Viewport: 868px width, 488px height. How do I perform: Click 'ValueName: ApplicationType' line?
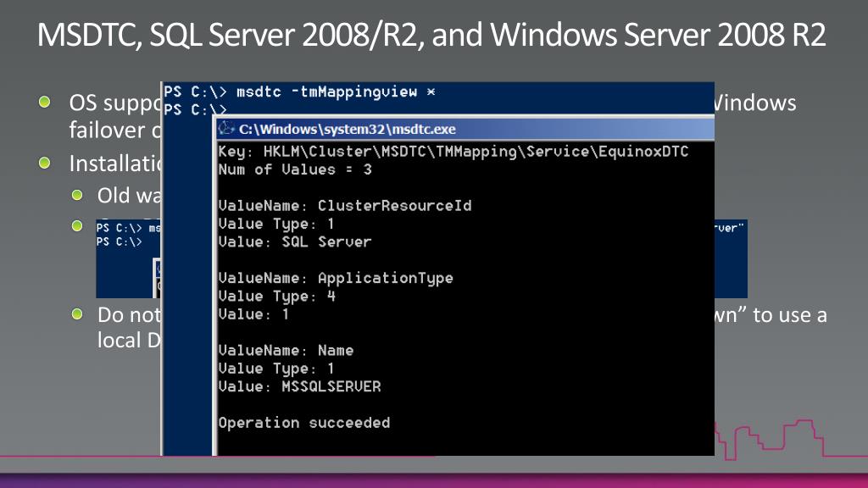pyautogui.click(x=336, y=278)
